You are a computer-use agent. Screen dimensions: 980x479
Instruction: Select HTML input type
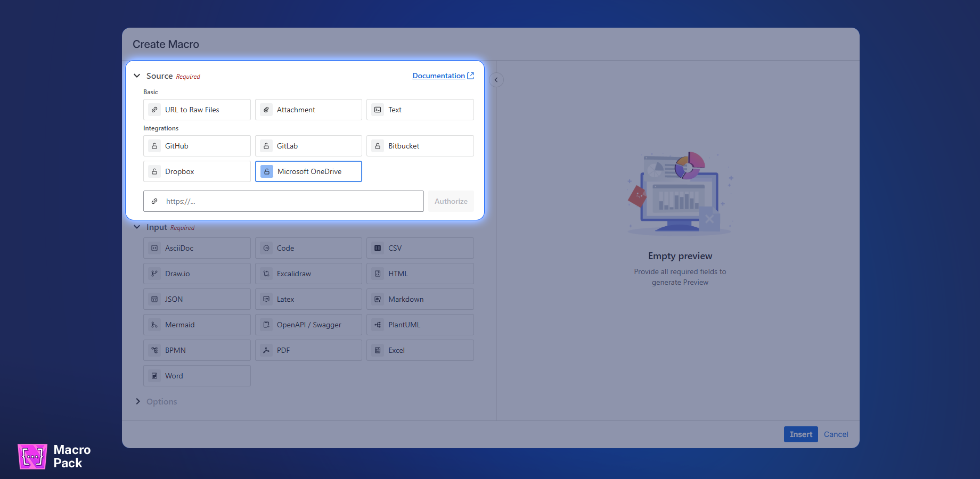click(420, 274)
